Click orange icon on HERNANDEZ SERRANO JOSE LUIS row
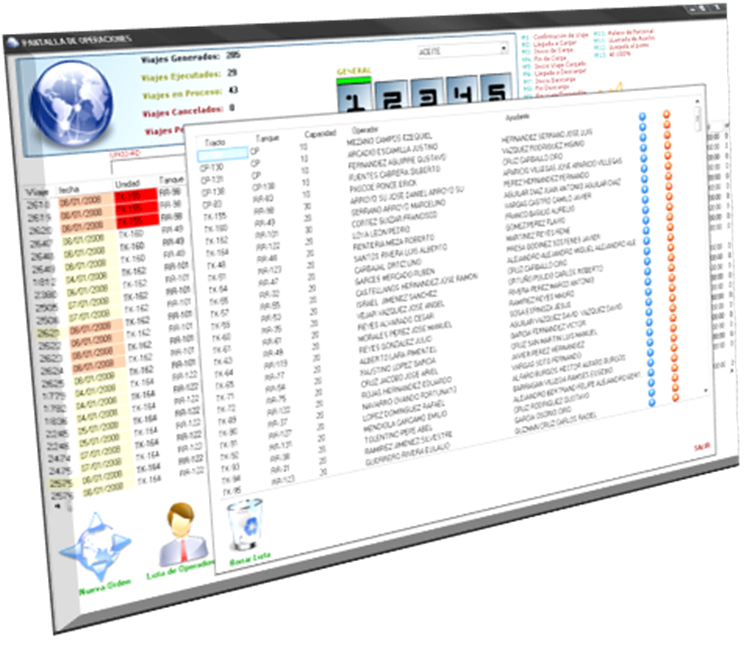The width and height of the screenshot is (755, 645). coord(667,125)
